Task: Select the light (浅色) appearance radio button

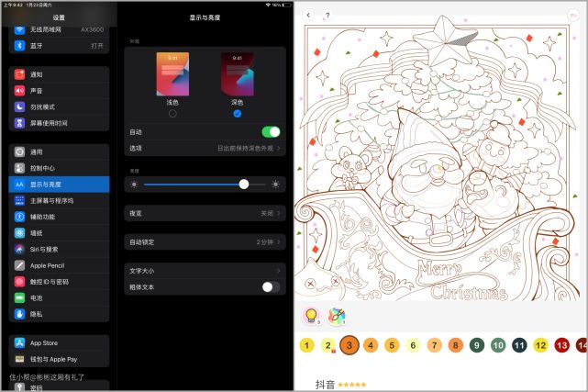Action: tap(172, 113)
